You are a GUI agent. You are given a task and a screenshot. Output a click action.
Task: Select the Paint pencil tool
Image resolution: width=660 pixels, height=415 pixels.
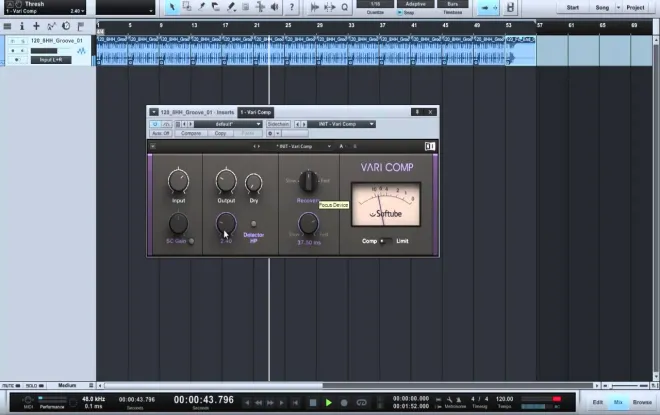[231, 7]
